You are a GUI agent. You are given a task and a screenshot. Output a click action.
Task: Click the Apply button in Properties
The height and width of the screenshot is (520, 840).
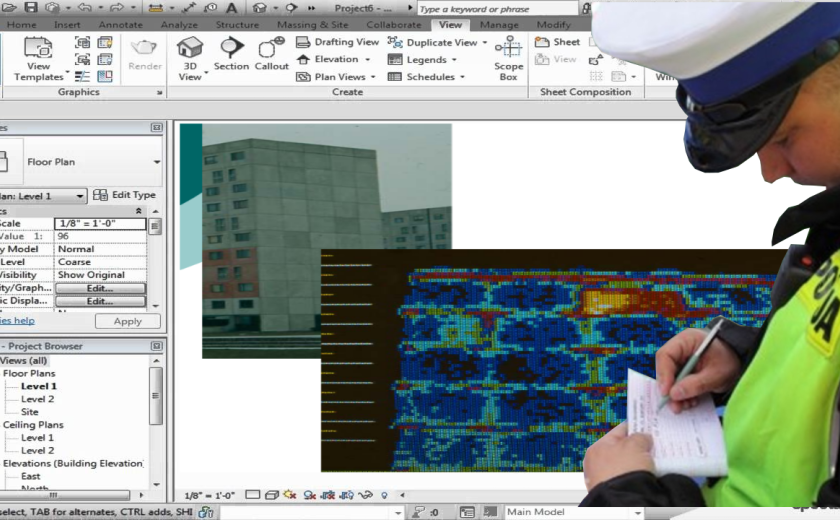(x=127, y=321)
